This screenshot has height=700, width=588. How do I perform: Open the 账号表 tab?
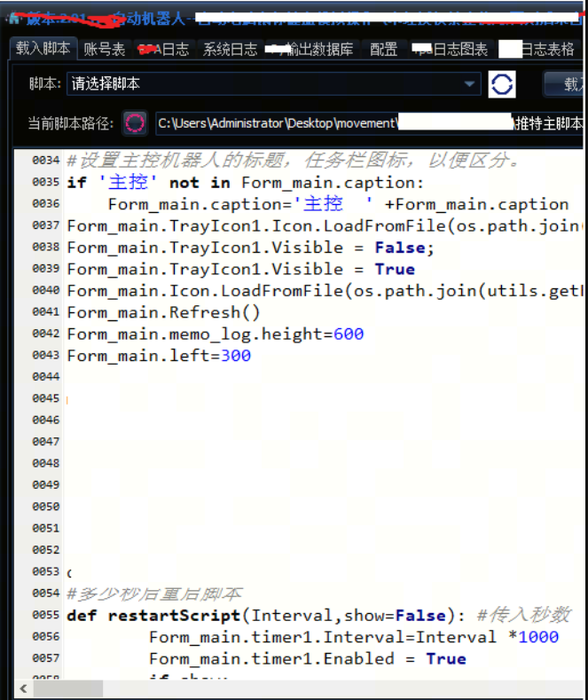(x=105, y=50)
